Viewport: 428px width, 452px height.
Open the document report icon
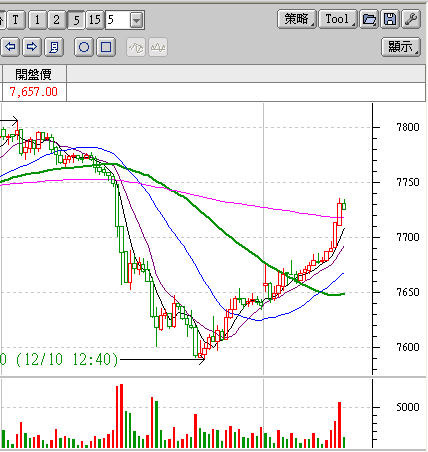(x=53, y=47)
